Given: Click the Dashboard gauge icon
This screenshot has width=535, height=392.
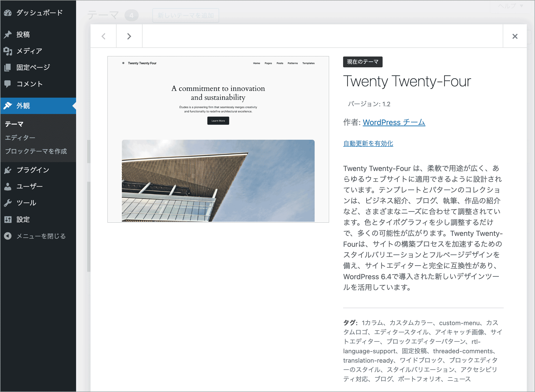Looking at the screenshot, I should [x=8, y=13].
